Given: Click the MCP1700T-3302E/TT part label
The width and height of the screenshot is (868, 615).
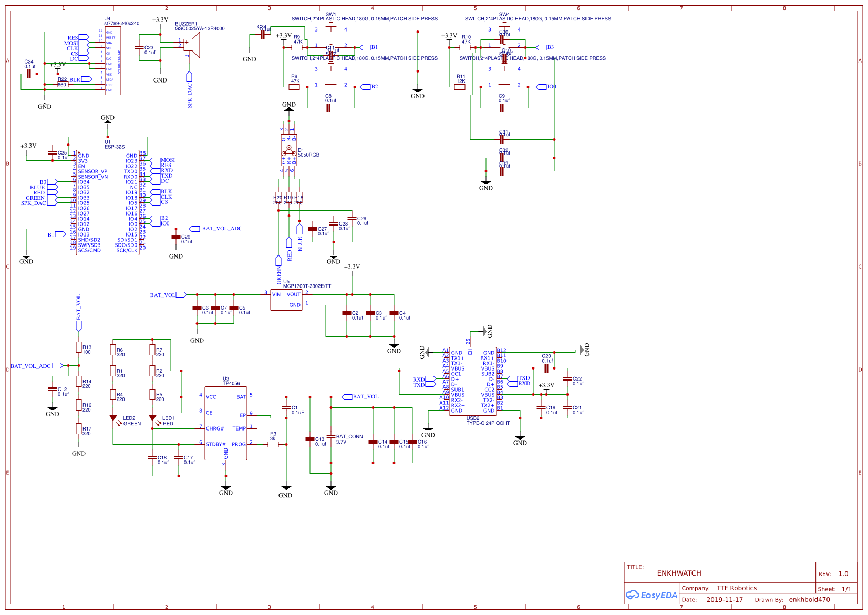Looking at the screenshot, I should tap(307, 286).
